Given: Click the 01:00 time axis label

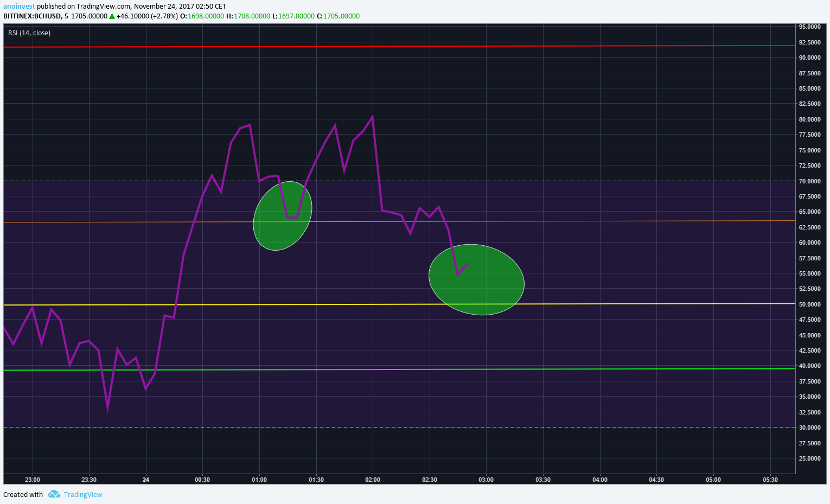Looking at the screenshot, I should coord(259,480).
